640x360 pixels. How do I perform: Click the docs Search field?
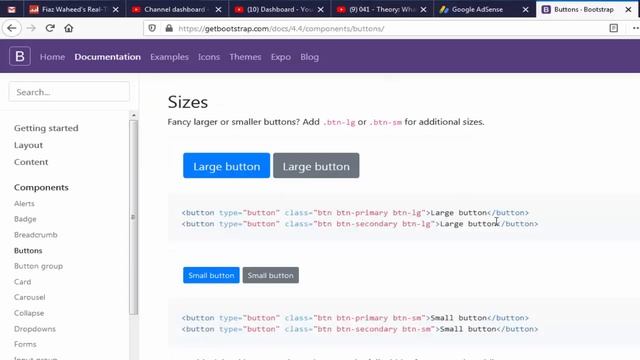pos(69,92)
